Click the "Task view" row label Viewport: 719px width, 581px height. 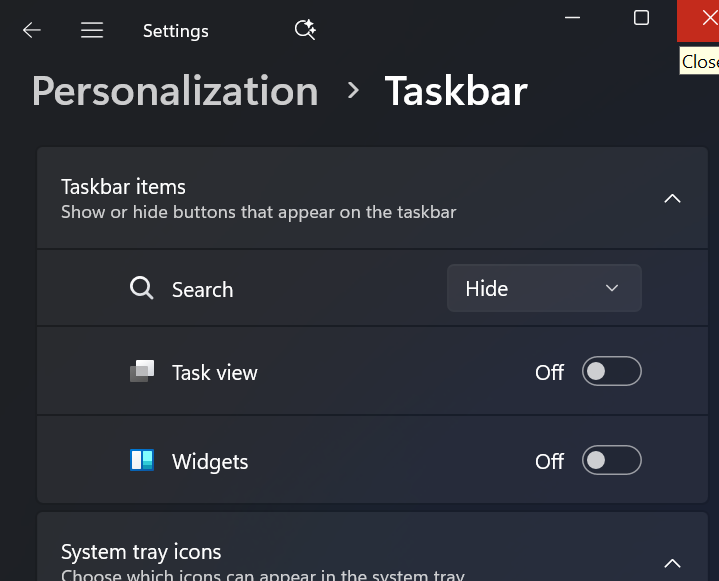(x=215, y=373)
